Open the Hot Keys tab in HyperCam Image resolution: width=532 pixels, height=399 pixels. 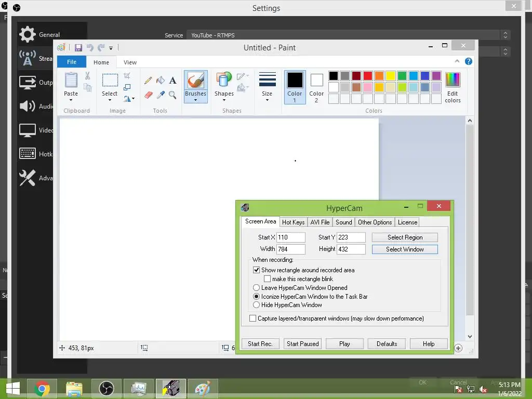pyautogui.click(x=294, y=222)
